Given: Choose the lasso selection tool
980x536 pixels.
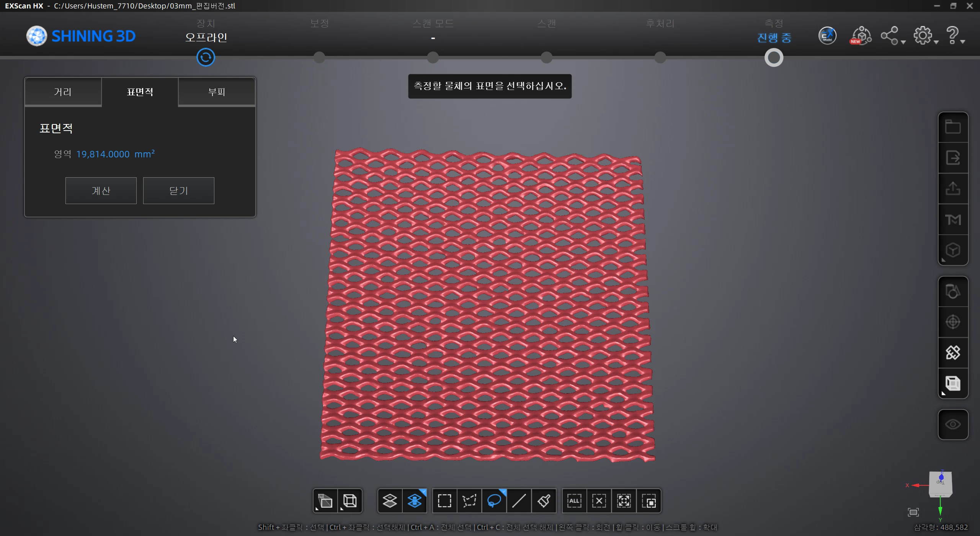Looking at the screenshot, I should [494, 501].
